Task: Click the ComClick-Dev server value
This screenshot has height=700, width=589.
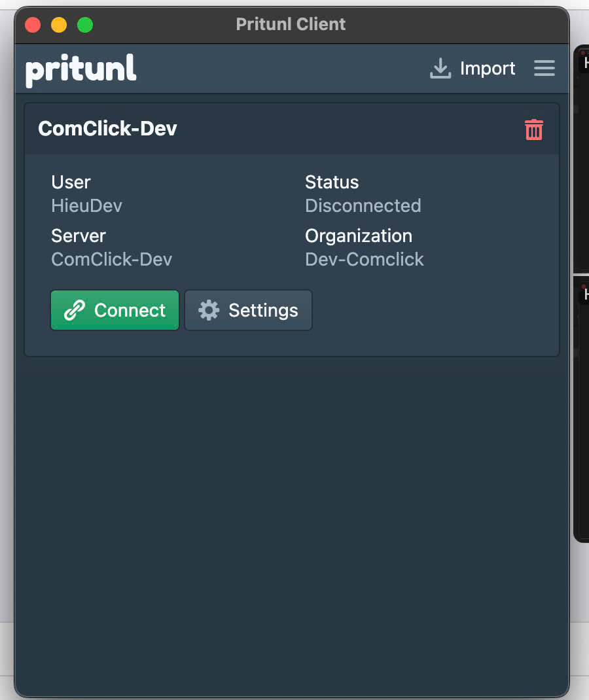Action: [x=112, y=259]
